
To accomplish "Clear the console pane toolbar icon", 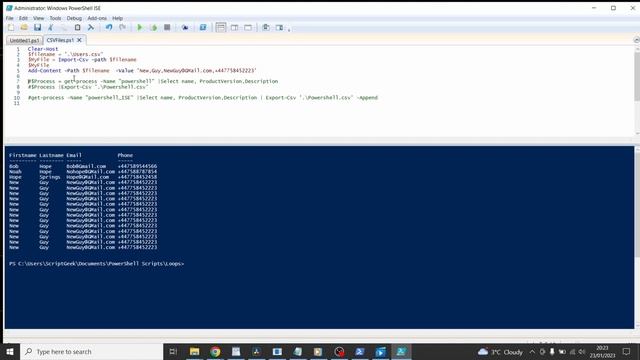I will point(91,27).
